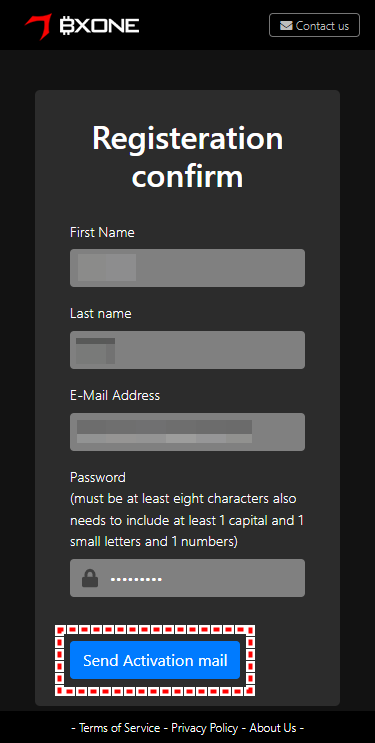
Task: Click the padlock icon in password field
Action: point(90,579)
